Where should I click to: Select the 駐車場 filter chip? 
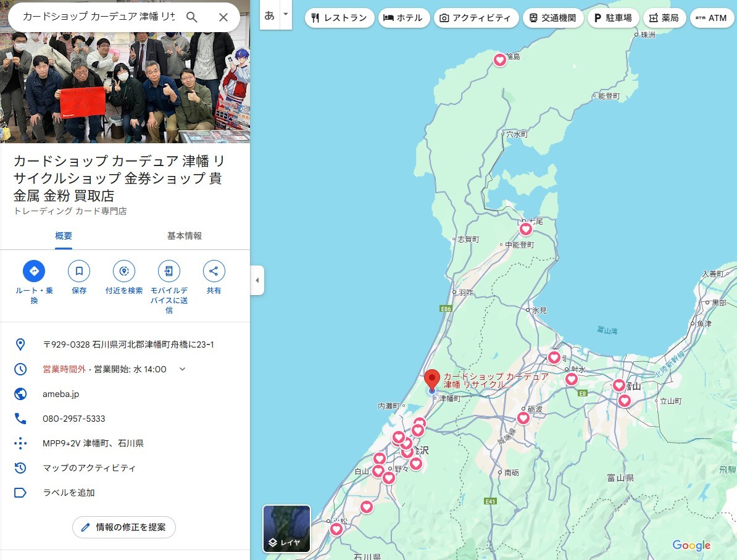(x=613, y=18)
